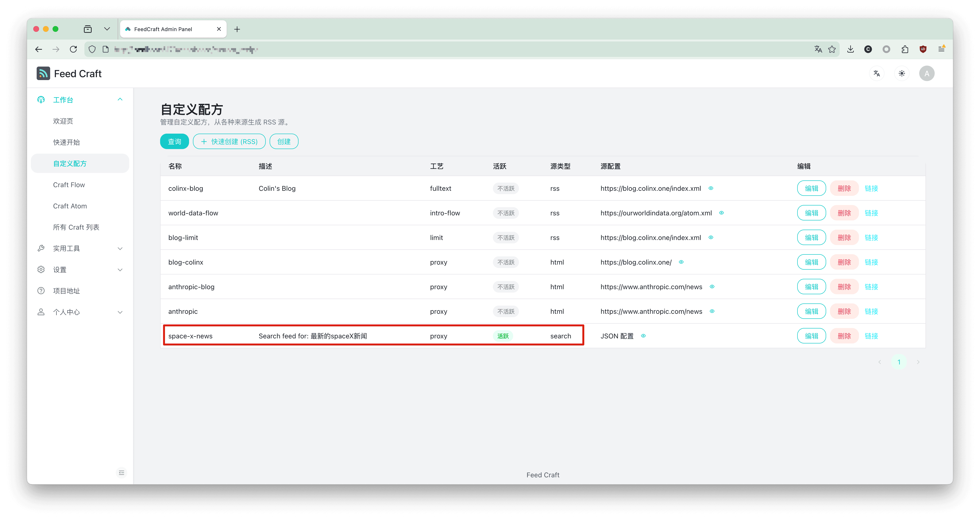The height and width of the screenshot is (520, 980).
Task: Click the 快速创建 (RSS) button
Action: pos(229,142)
